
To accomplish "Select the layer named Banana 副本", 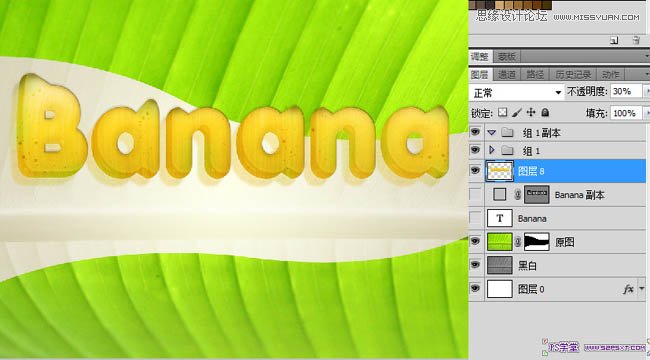I will [x=579, y=195].
